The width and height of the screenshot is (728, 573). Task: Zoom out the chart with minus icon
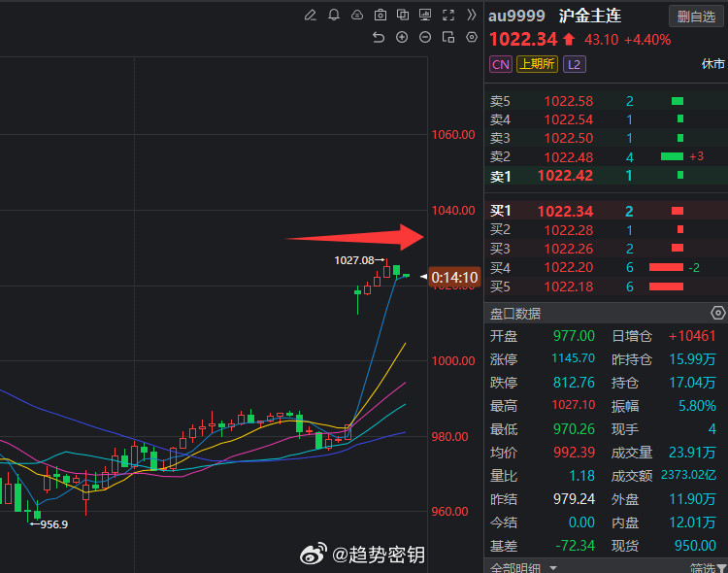tap(425, 37)
